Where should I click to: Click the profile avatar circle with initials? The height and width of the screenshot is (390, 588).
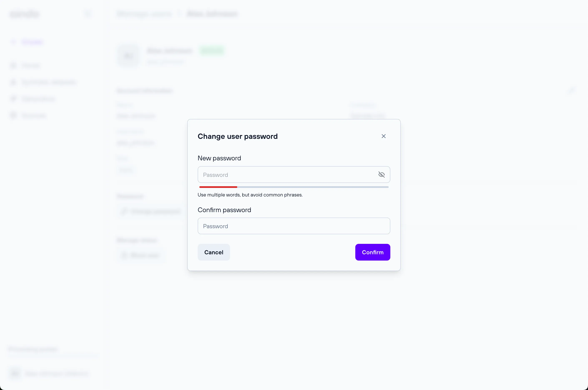pyautogui.click(x=128, y=56)
